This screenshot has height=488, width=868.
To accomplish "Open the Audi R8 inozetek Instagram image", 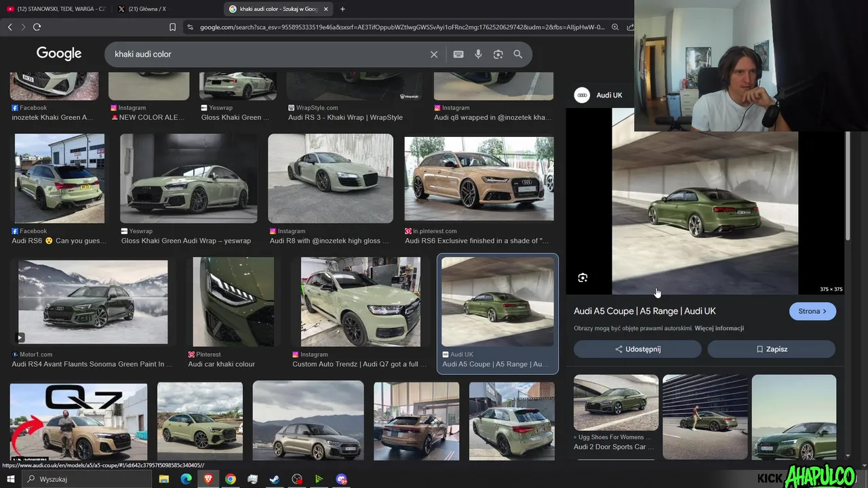I will pyautogui.click(x=330, y=178).
